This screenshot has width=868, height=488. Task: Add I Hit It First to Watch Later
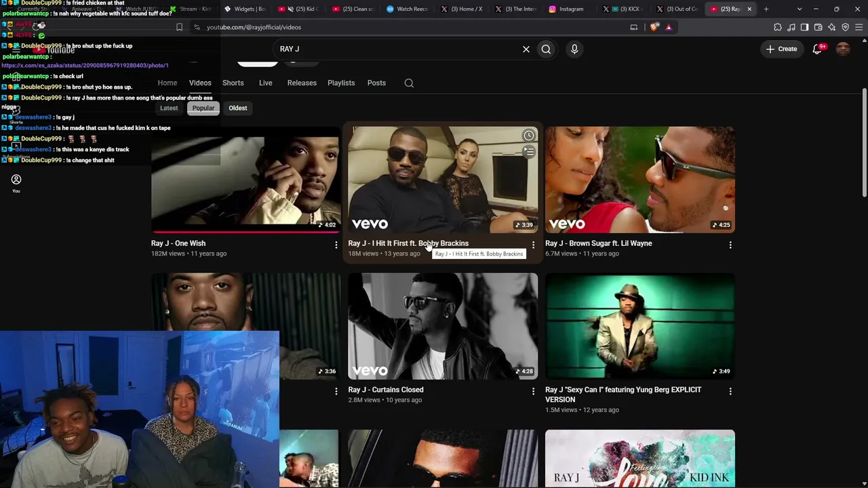pyautogui.click(x=528, y=136)
